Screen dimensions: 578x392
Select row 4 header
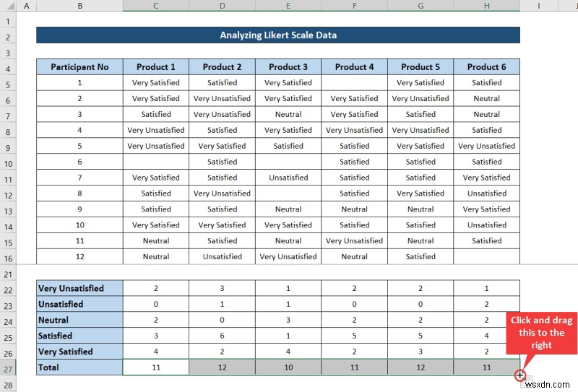[8, 69]
